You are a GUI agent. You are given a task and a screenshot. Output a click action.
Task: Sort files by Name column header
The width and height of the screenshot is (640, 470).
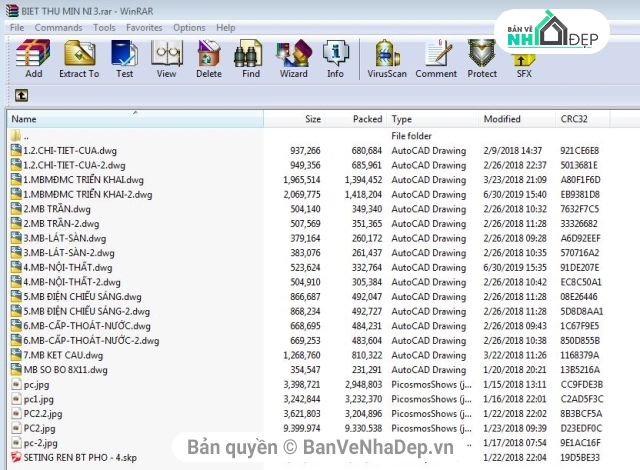(135, 119)
